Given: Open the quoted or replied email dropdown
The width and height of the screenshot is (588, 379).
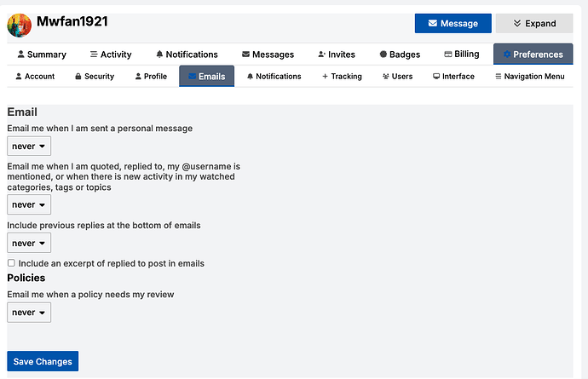Looking at the screenshot, I should pos(29,204).
